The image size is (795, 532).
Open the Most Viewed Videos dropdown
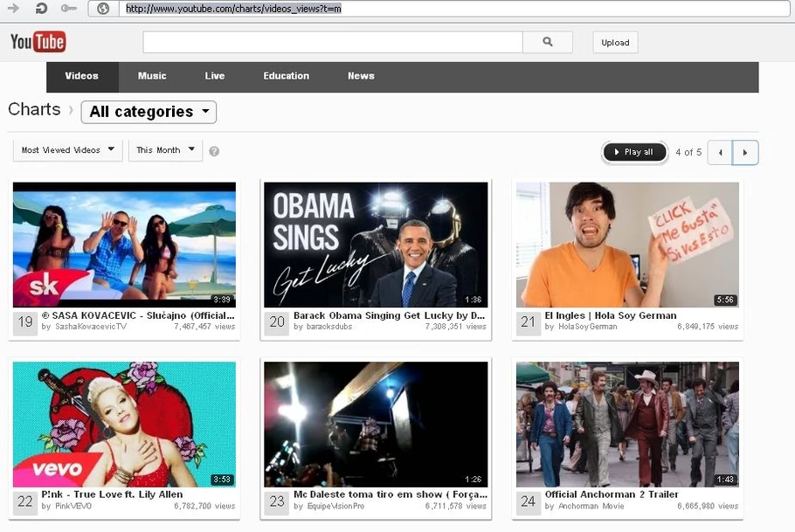[x=68, y=150]
